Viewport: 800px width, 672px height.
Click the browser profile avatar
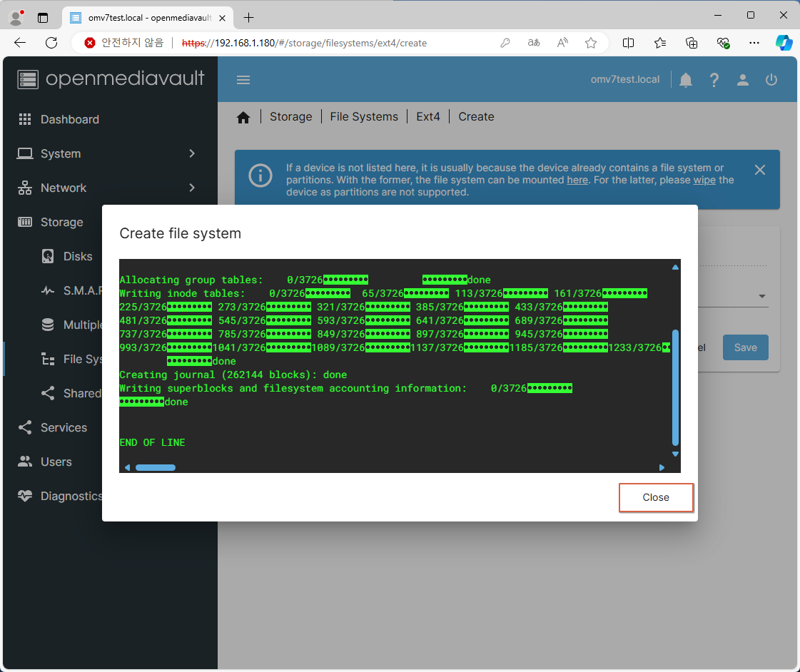tap(17, 17)
